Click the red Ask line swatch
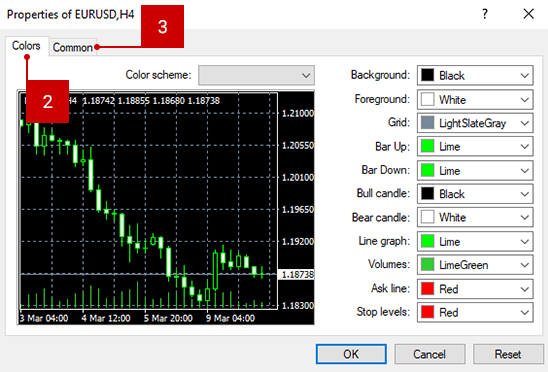548x372 pixels. [427, 289]
